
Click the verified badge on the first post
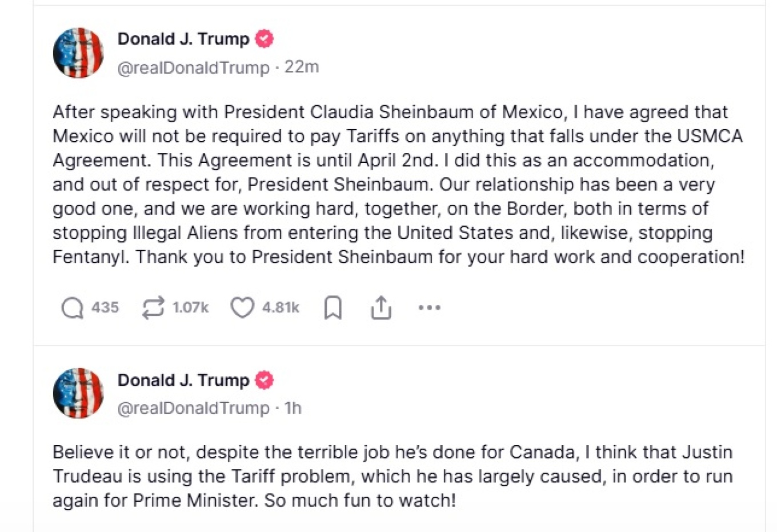264,39
